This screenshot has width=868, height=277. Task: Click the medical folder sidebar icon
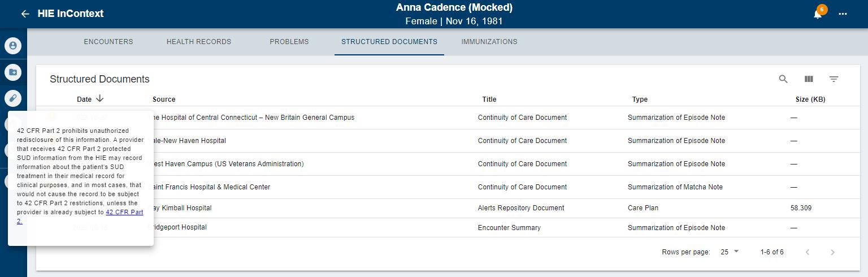coord(13,72)
